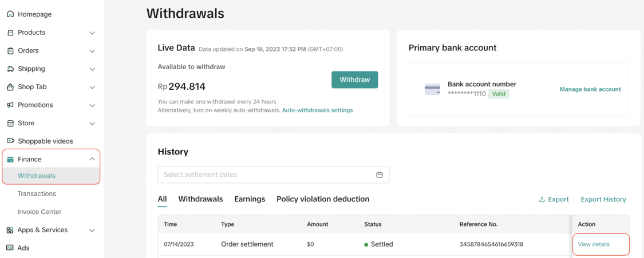Open Transactions in the Finance submenu
Image resolution: width=644 pixels, height=258 pixels.
tap(37, 194)
